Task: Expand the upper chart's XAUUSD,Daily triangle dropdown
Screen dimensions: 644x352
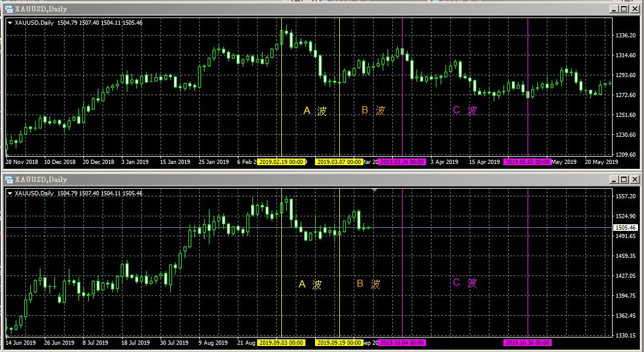Action: (x=10, y=23)
